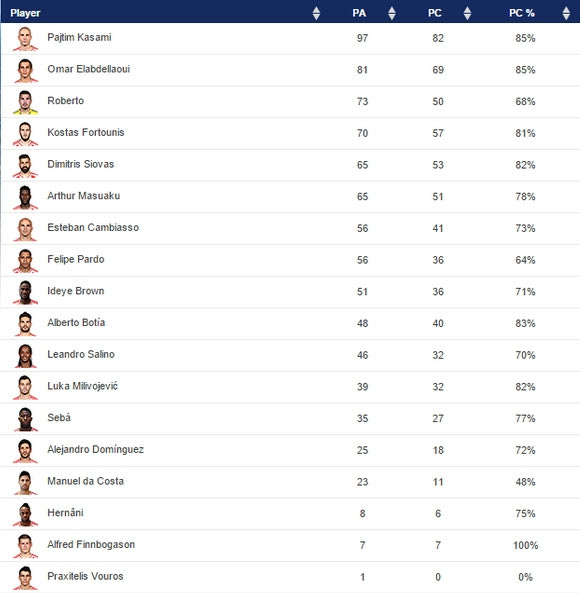This screenshot has height=593, width=580.
Task: Click the Player column header
Action: point(25,13)
